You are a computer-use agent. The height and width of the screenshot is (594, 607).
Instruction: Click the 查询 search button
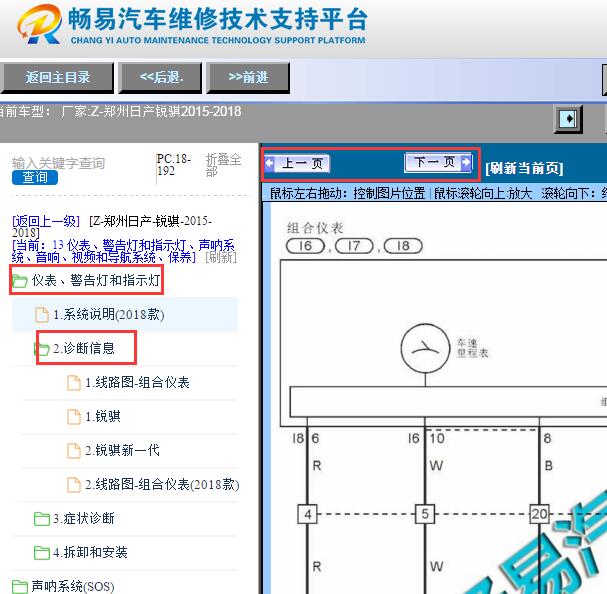click(35, 177)
